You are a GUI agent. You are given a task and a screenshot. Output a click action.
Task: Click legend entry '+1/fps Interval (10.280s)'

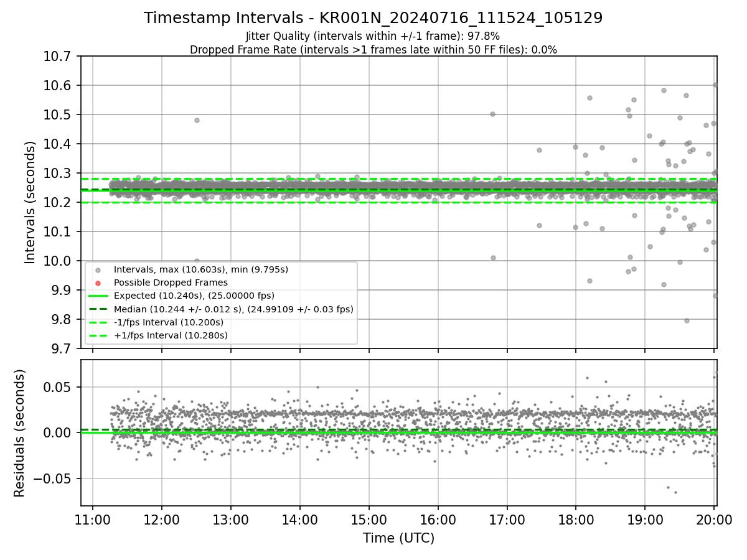tap(171, 335)
